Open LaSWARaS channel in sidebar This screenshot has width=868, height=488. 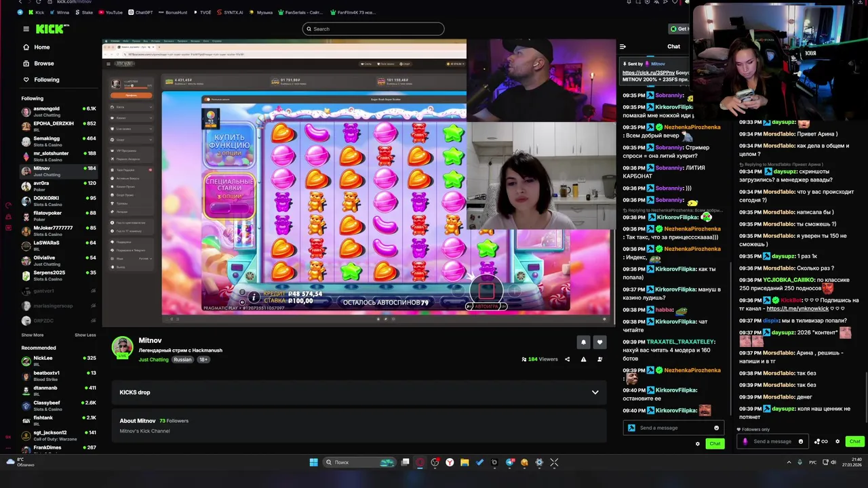pyautogui.click(x=58, y=246)
